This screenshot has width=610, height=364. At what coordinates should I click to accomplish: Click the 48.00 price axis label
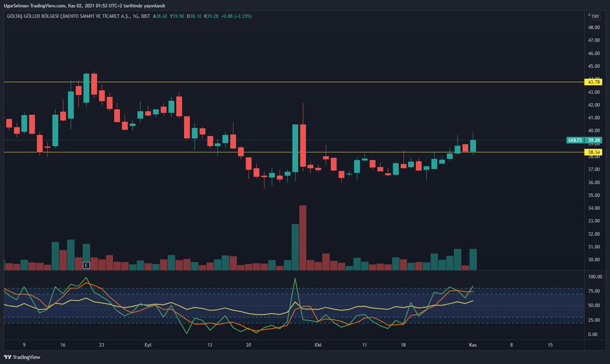pyautogui.click(x=594, y=27)
